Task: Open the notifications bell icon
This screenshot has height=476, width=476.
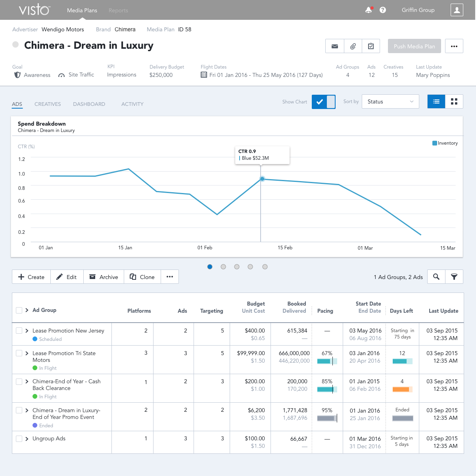Action: pos(369,10)
